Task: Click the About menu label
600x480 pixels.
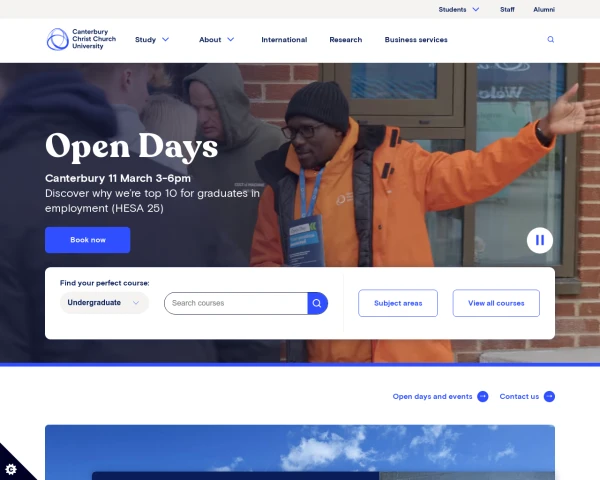Action: pos(210,39)
